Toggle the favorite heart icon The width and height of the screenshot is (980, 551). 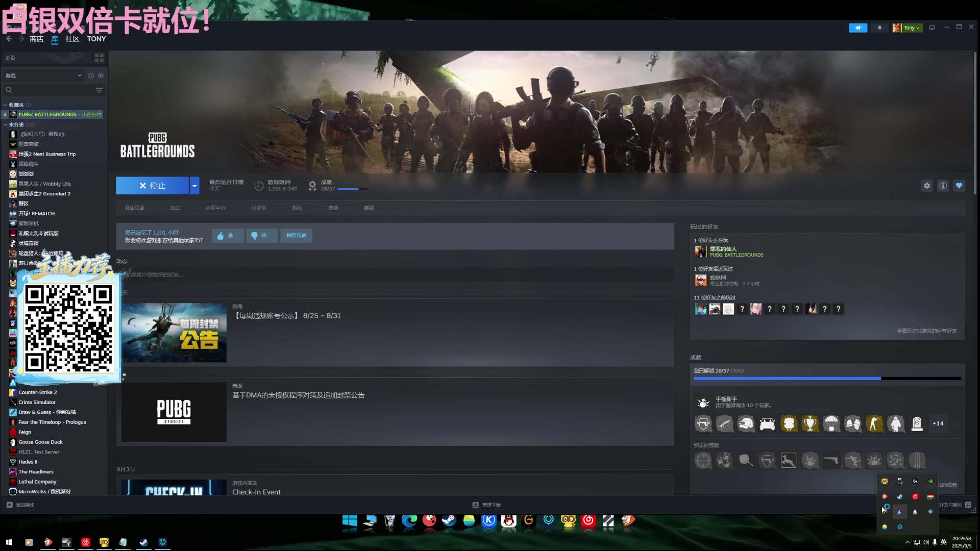[x=959, y=186]
